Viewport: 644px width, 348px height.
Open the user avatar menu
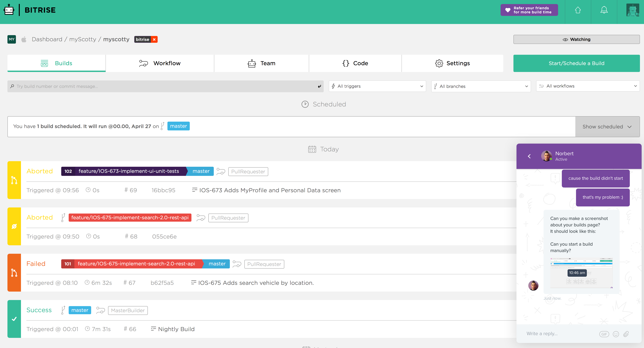[x=633, y=10]
